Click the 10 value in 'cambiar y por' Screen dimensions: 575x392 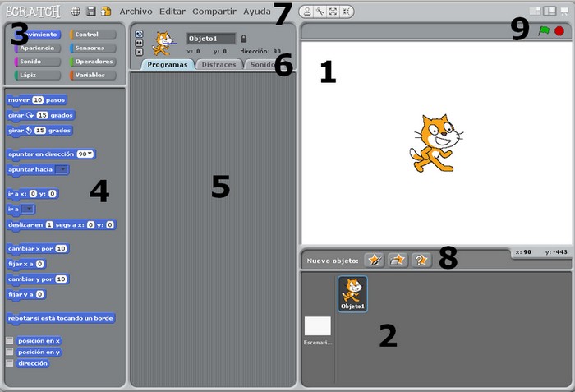pos(61,279)
